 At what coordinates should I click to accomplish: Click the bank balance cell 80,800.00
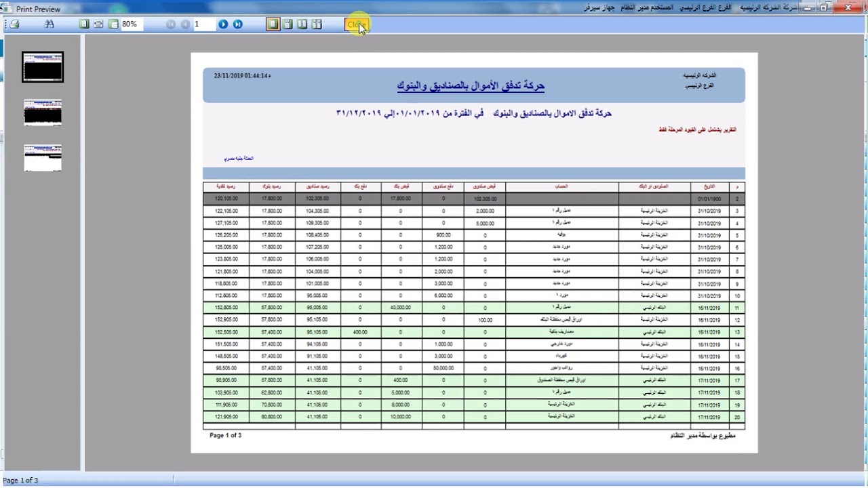point(272,417)
